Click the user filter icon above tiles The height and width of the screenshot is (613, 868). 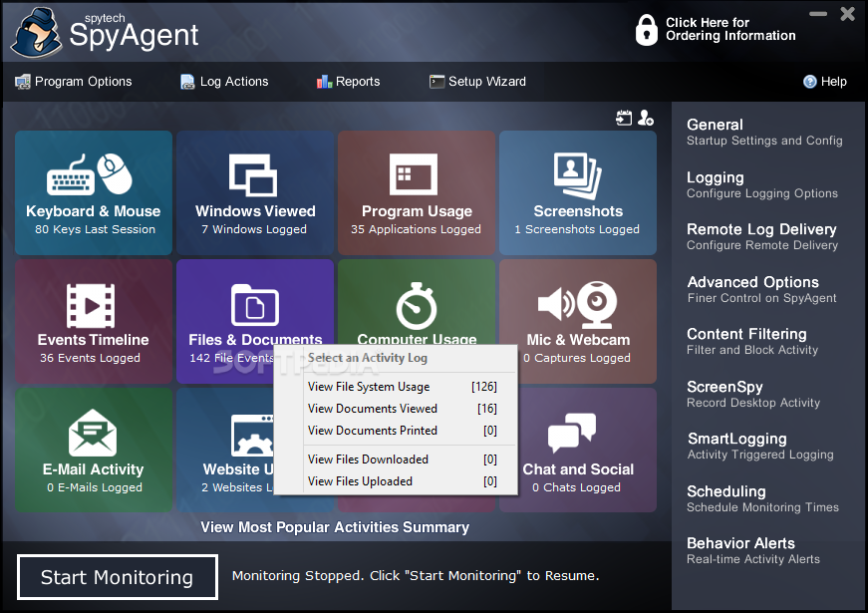[x=646, y=118]
